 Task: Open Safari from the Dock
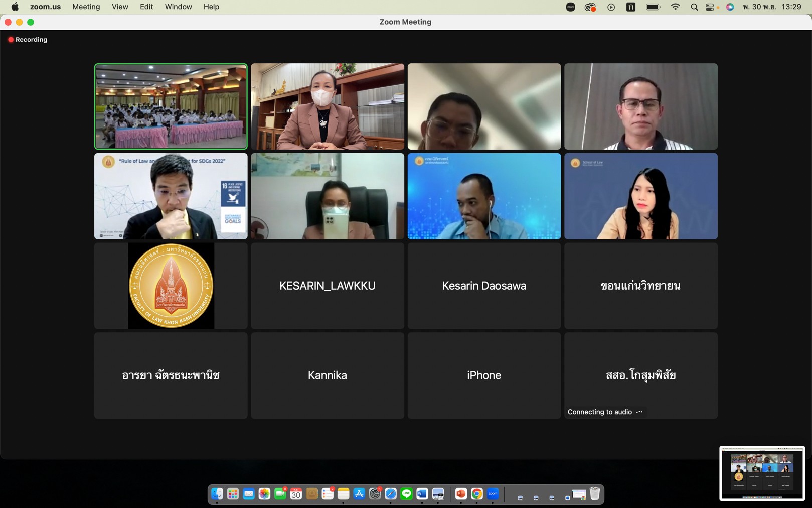[391, 494]
